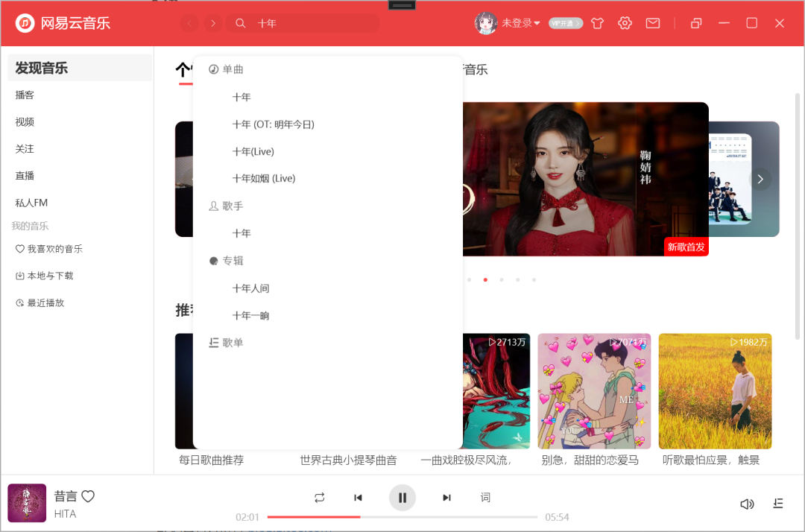Pause the currently playing song
805x532 pixels.
pos(402,497)
